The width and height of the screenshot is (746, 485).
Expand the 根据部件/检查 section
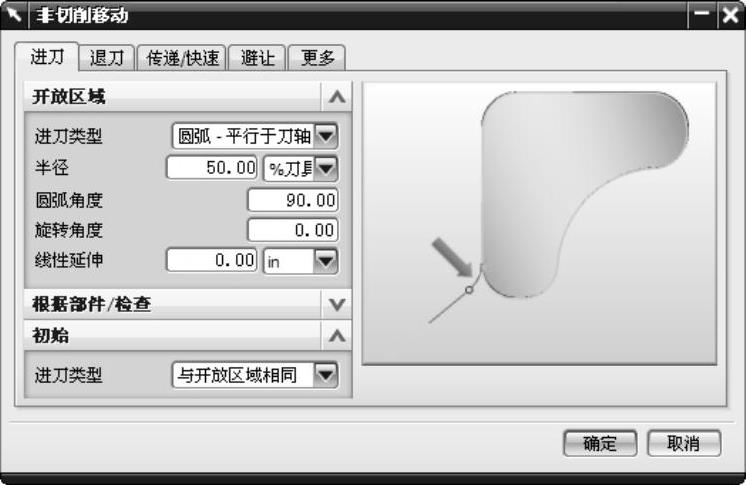coord(337,304)
